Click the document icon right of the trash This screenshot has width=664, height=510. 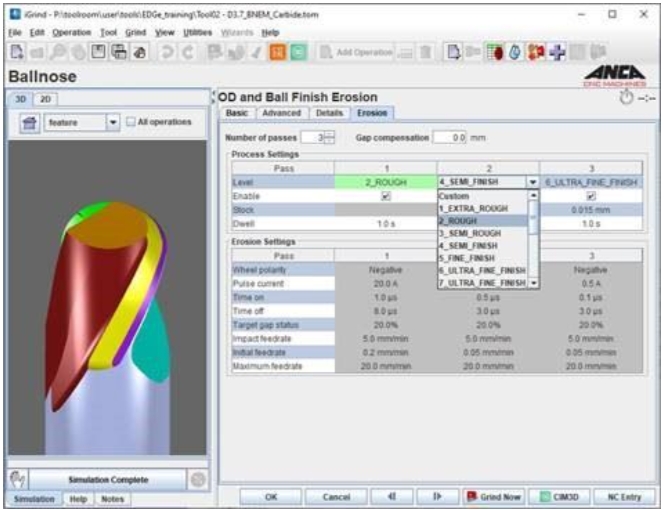click(453, 52)
